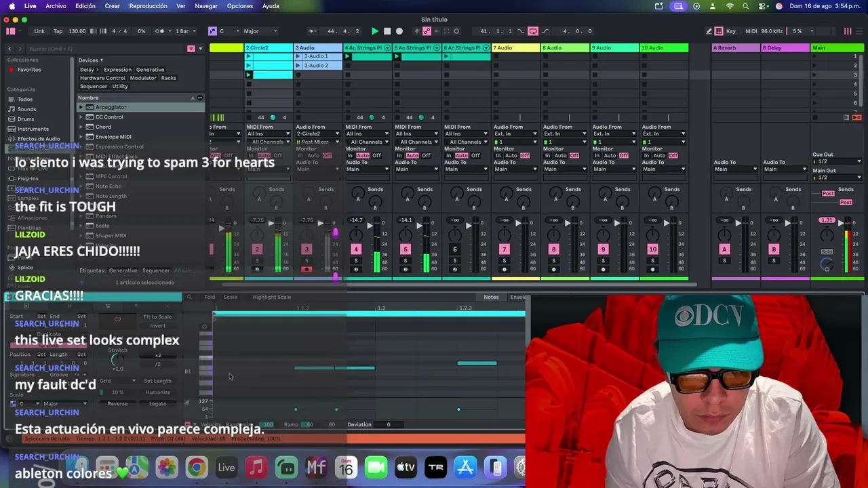This screenshot has width=868, height=488.
Task: Click the Ableton Live icon in the Dock
Action: 226,467
